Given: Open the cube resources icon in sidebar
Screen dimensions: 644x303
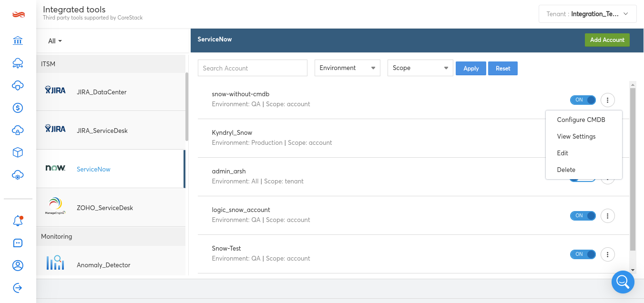Looking at the screenshot, I should 18,152.
